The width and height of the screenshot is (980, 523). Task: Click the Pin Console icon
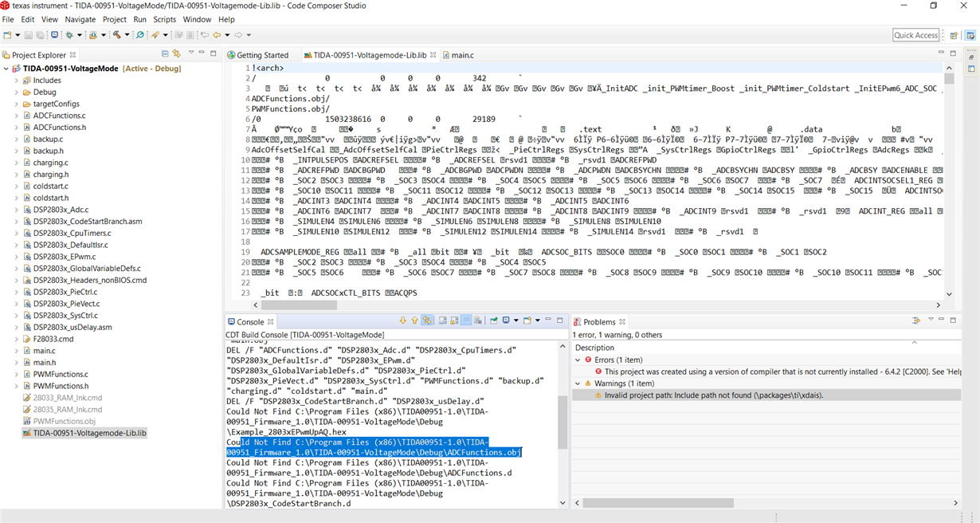pyautogui.click(x=494, y=320)
